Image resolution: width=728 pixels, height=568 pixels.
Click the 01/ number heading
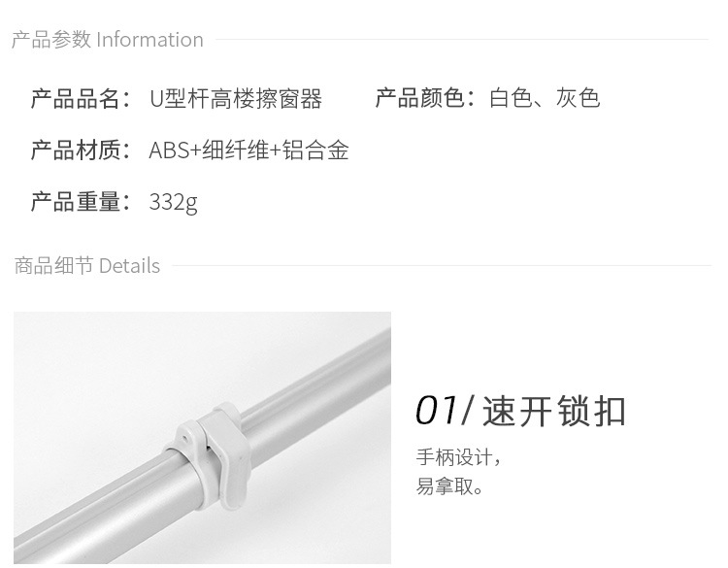click(x=445, y=411)
